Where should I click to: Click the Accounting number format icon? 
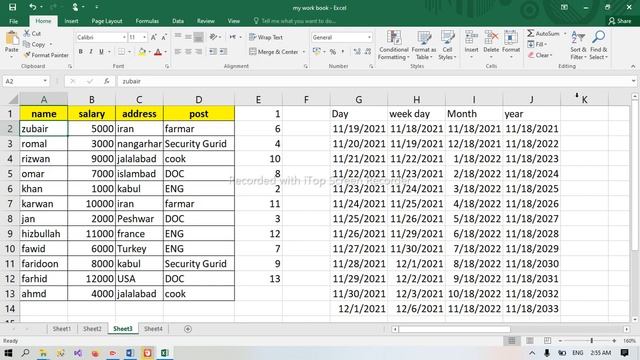317,52
